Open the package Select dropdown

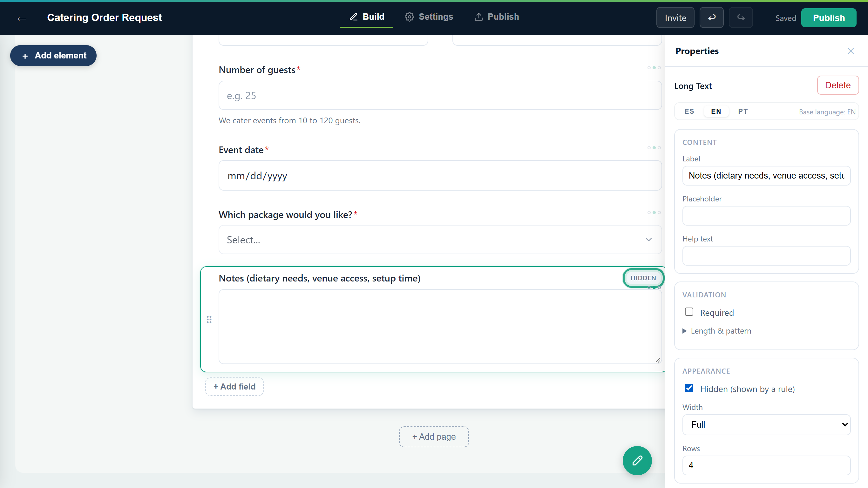click(x=440, y=240)
